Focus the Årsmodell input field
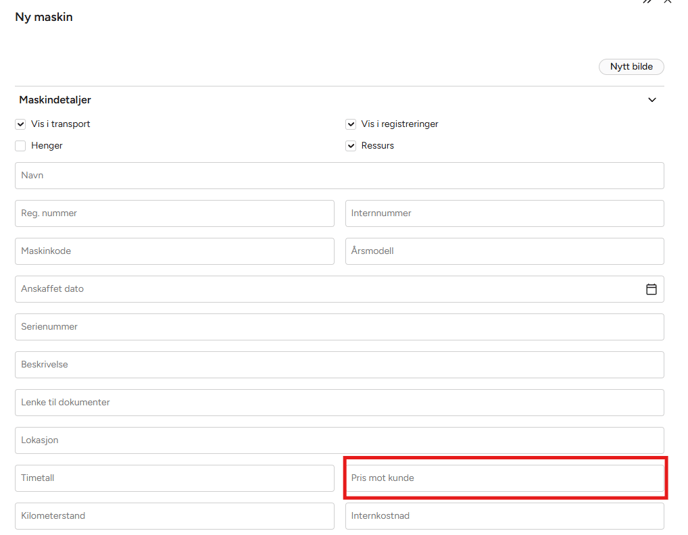 (x=504, y=251)
